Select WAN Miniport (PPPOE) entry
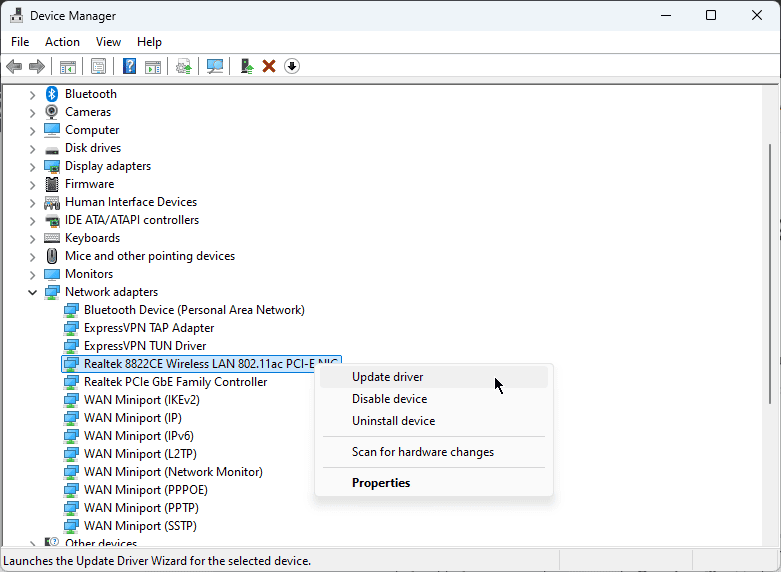 [145, 490]
